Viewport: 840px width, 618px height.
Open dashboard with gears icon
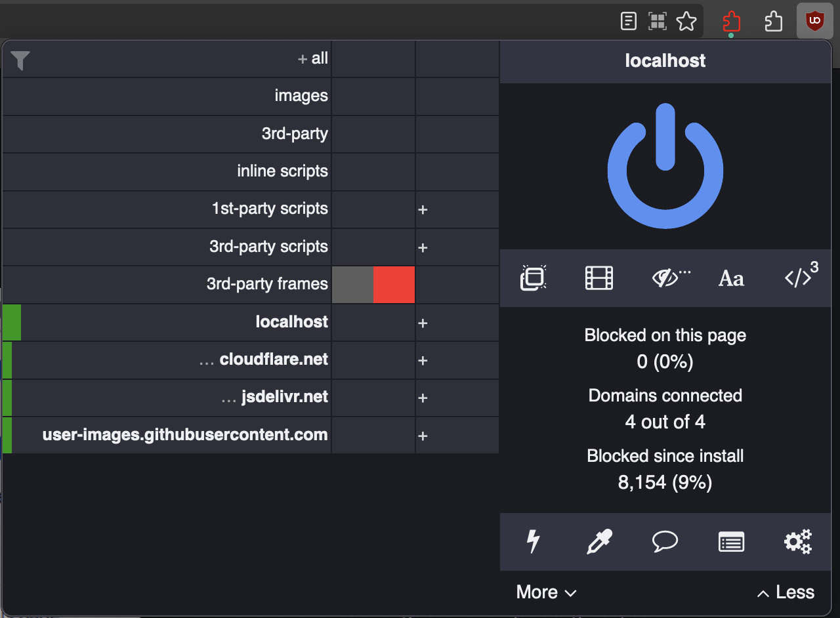click(798, 542)
